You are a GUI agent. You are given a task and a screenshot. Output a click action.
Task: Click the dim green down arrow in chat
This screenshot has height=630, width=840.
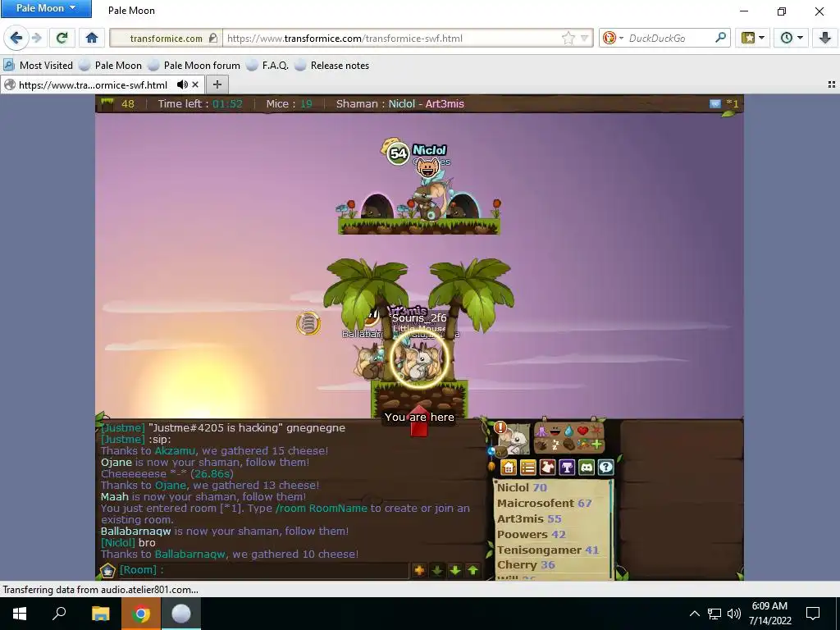(437, 571)
